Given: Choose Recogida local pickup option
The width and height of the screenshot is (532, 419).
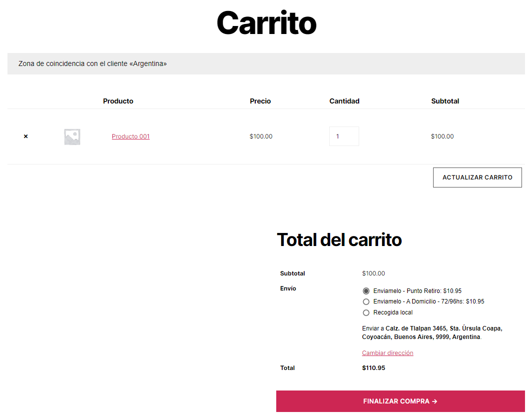Looking at the screenshot, I should (366, 312).
